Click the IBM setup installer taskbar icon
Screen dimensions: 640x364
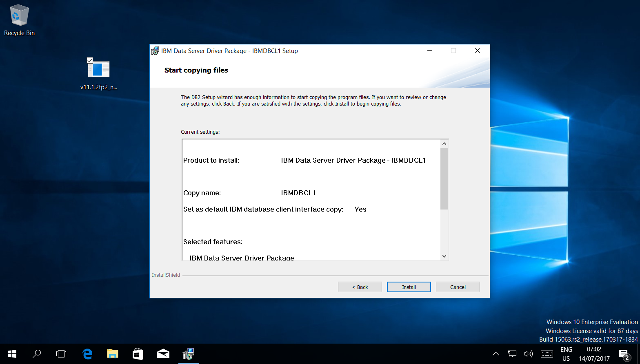coord(189,354)
